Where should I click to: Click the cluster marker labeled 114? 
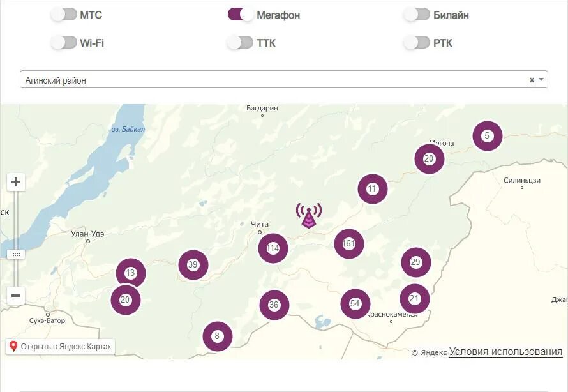click(273, 248)
